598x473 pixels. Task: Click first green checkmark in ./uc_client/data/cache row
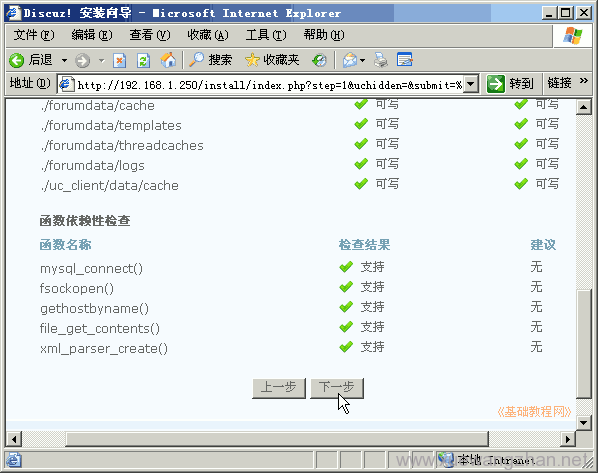[361, 184]
